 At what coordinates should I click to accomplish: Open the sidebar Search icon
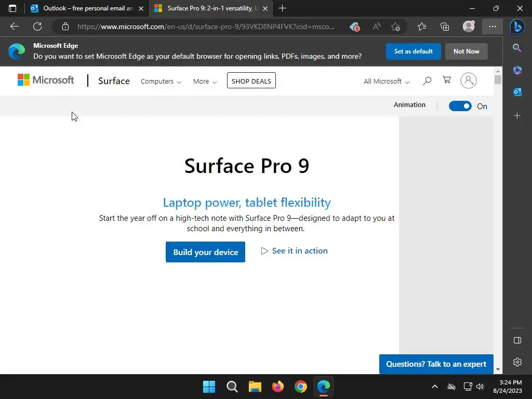(517, 48)
